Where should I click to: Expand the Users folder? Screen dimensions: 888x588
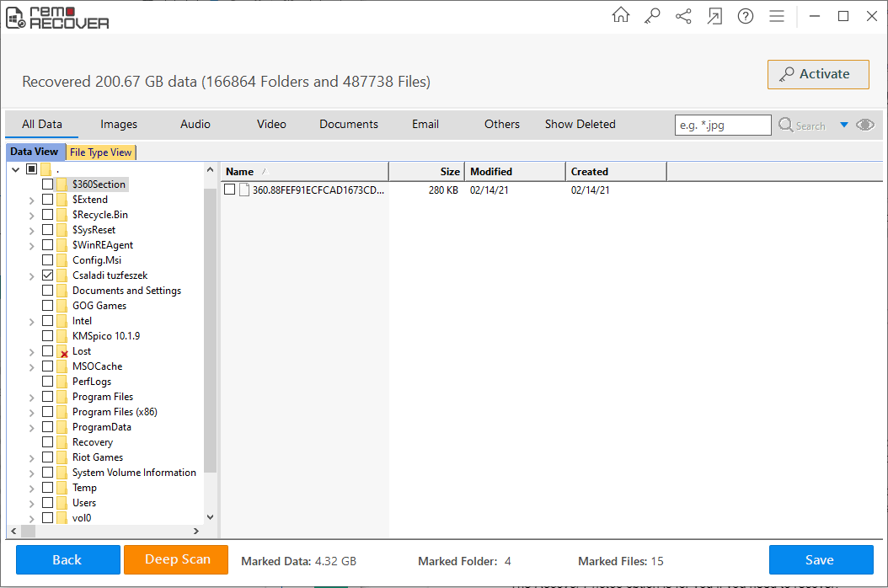click(32, 503)
